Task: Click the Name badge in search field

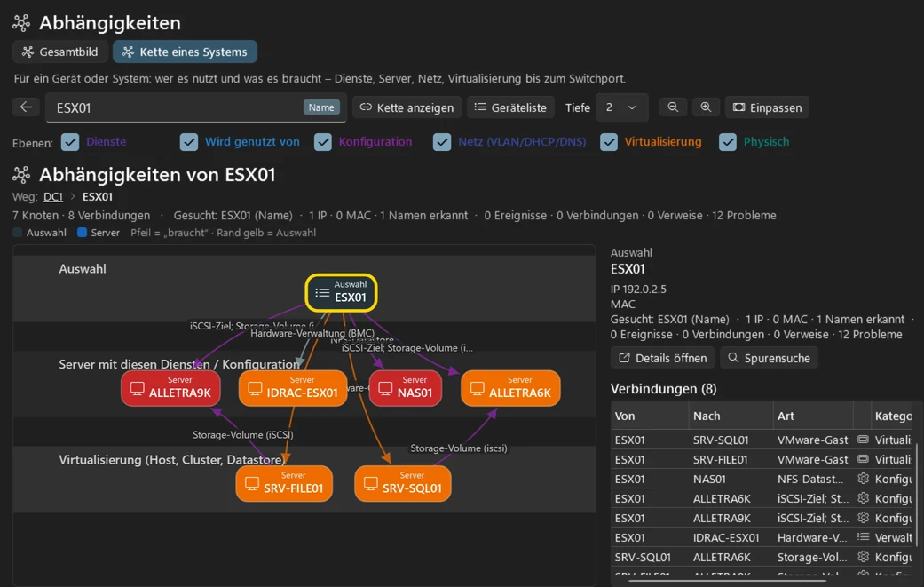Action: click(321, 107)
